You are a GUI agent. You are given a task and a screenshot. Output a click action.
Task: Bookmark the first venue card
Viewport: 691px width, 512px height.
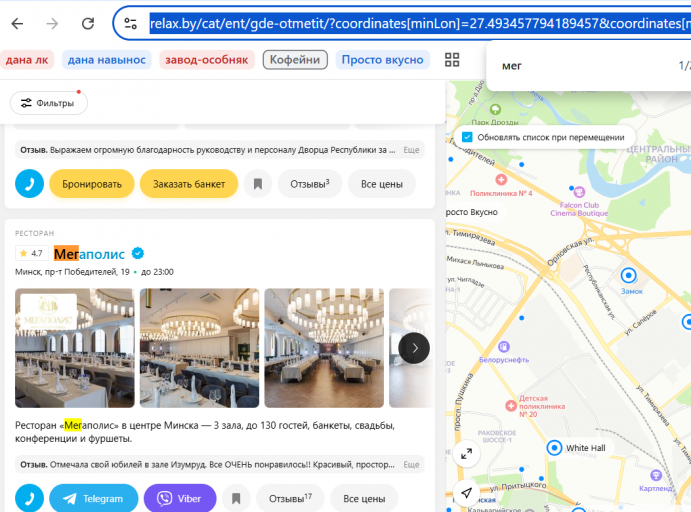tap(258, 184)
